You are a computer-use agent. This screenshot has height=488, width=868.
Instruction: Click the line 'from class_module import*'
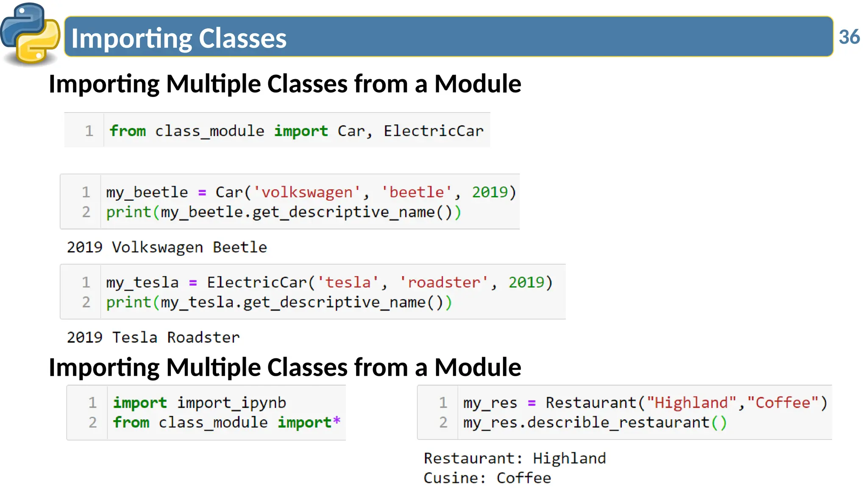pos(227,422)
